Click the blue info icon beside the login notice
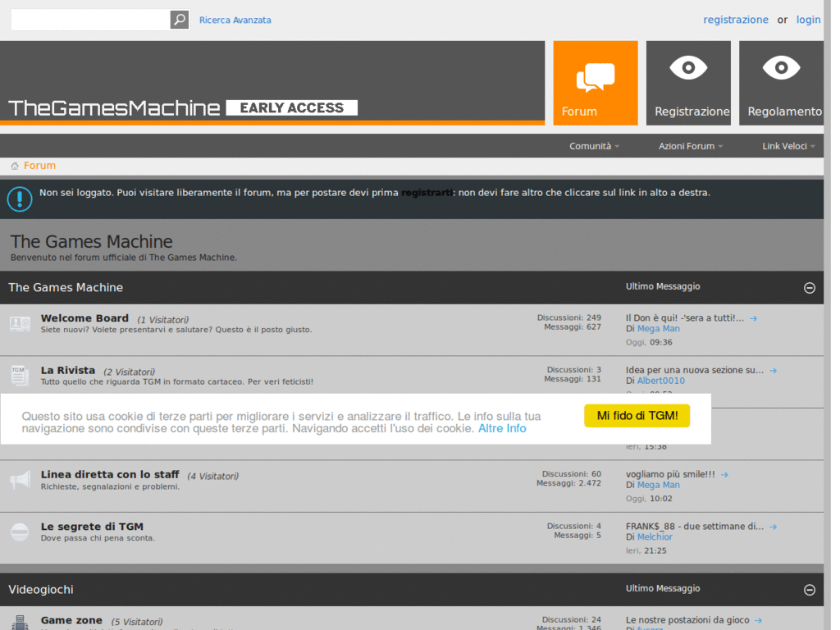 point(19,199)
